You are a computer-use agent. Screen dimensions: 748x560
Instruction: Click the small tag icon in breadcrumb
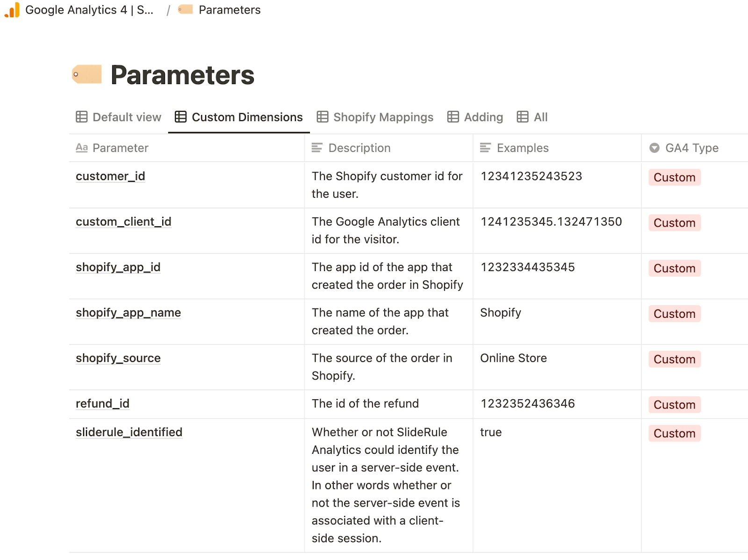click(186, 9)
